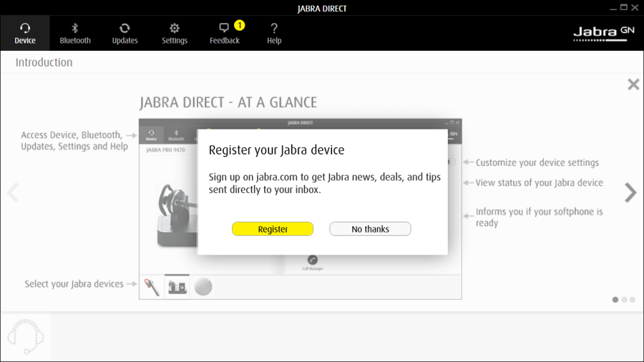The height and width of the screenshot is (362, 644).
Task: Click the Jabra GN logo
Action: [x=604, y=33]
